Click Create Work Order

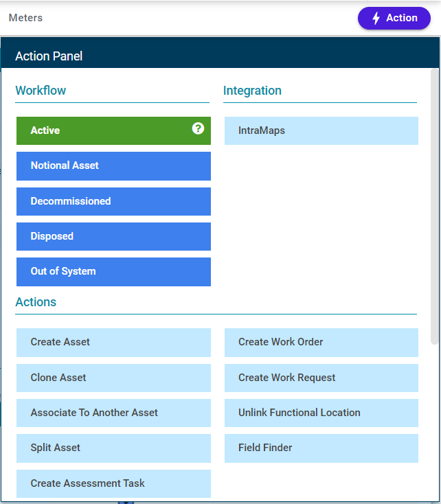point(321,343)
